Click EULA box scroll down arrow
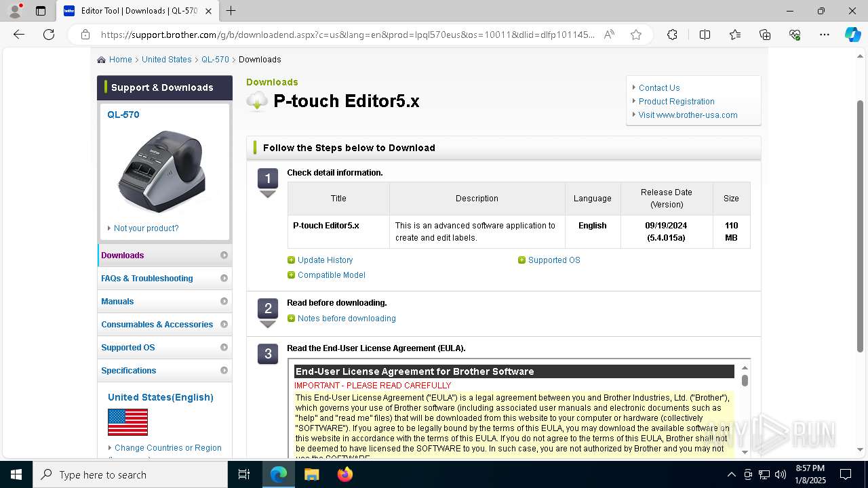This screenshot has height=488, width=868. 745,452
